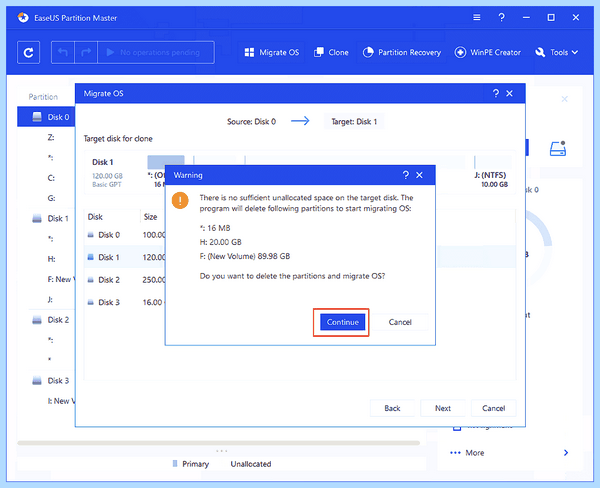Select Z: partition in left tree
This screenshot has height=488, width=600.
[x=51, y=137]
